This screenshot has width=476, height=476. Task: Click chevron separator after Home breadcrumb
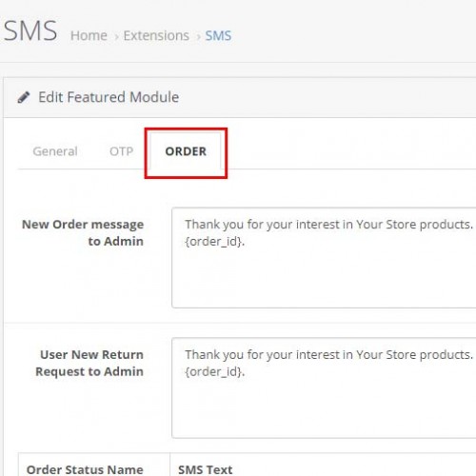pos(116,37)
